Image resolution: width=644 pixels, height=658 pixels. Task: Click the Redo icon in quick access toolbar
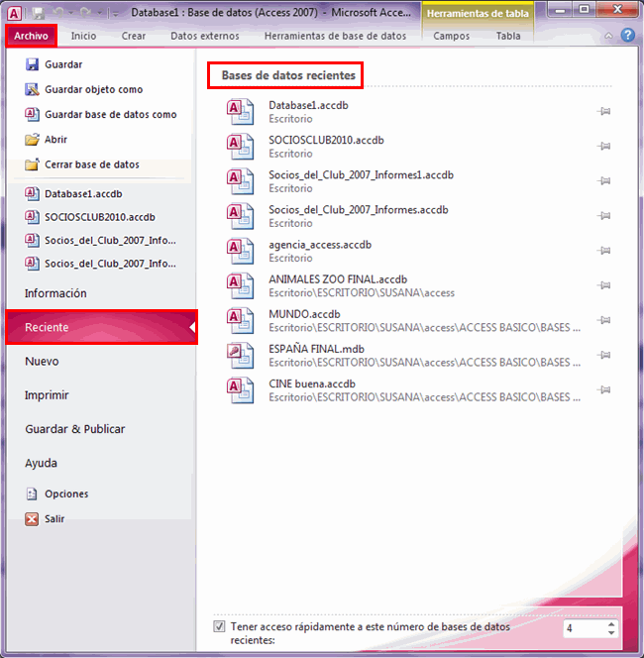[86, 14]
